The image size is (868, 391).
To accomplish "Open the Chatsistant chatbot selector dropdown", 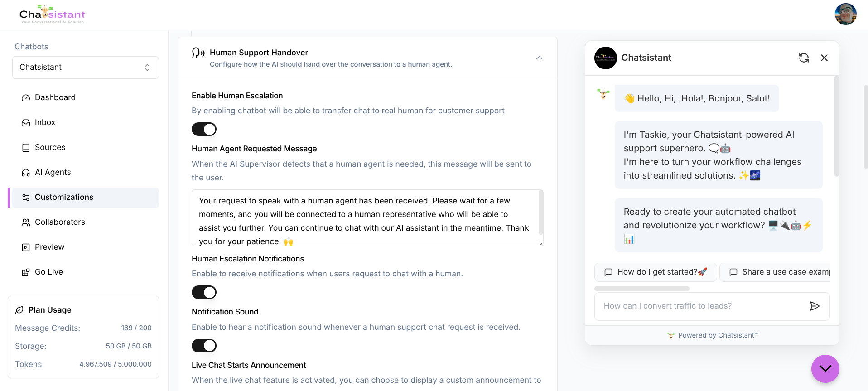I will 86,68.
